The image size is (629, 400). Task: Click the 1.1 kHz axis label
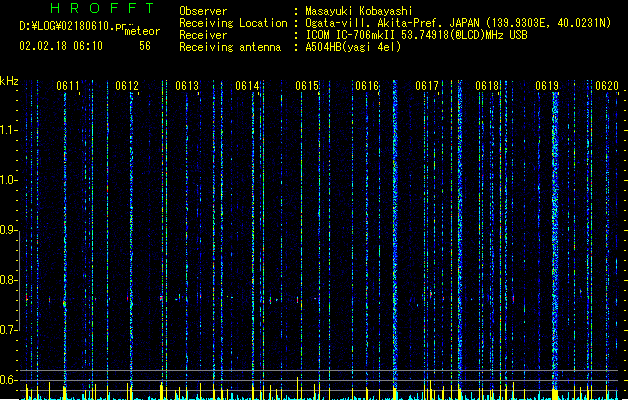pos(8,130)
